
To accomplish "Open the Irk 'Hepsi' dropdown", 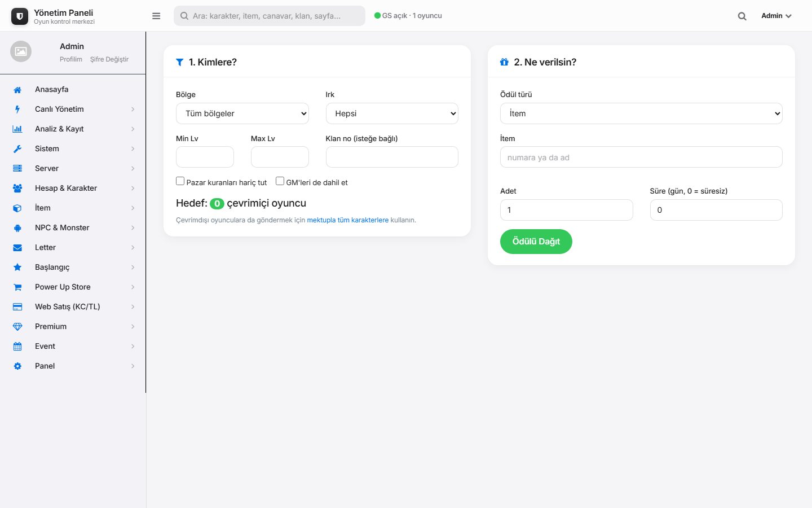I will pyautogui.click(x=392, y=113).
